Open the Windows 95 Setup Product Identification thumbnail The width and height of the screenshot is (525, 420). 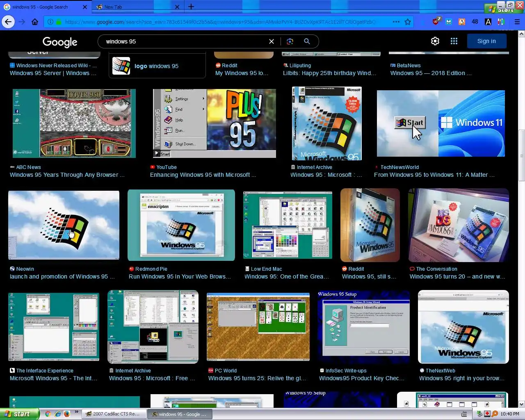pyautogui.click(x=363, y=327)
